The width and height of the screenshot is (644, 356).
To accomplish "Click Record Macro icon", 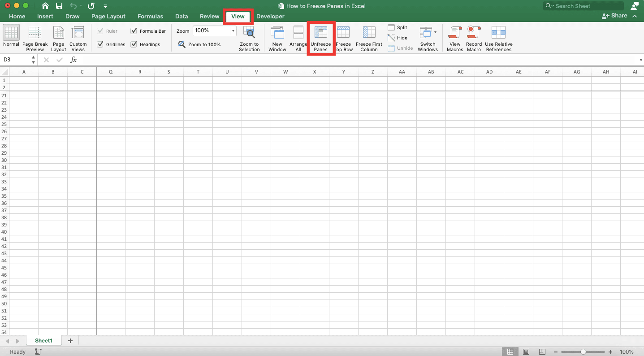I will click(x=474, y=33).
